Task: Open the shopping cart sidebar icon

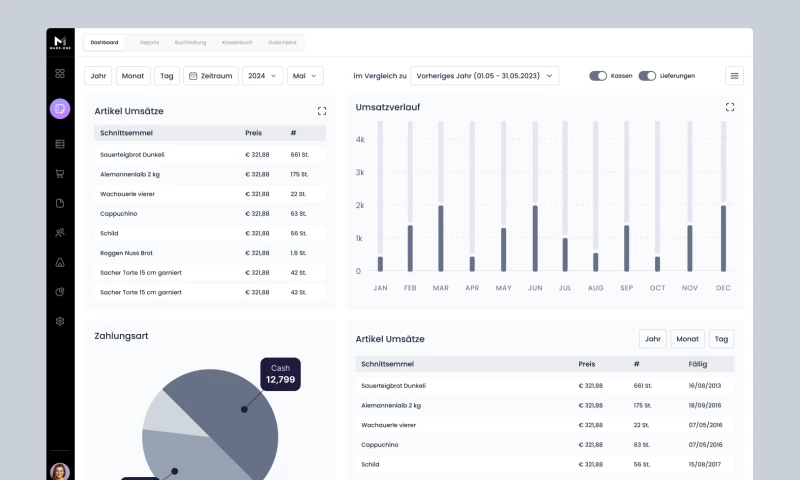Action: 60,174
